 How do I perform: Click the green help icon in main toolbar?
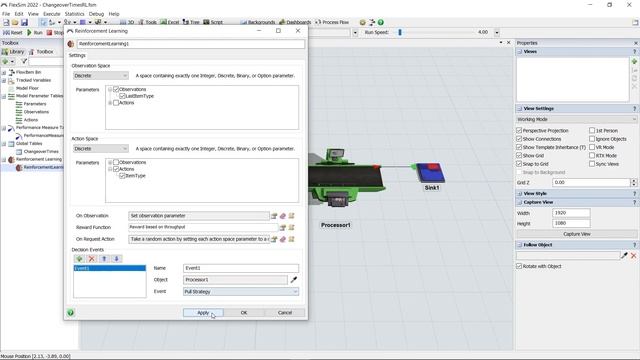click(381, 22)
